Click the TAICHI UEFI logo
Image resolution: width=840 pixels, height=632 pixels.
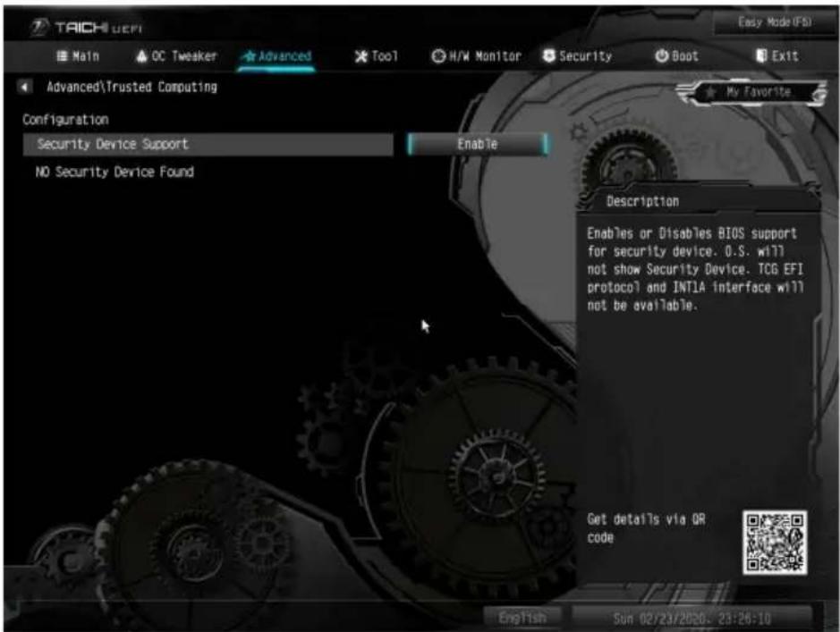point(86,28)
